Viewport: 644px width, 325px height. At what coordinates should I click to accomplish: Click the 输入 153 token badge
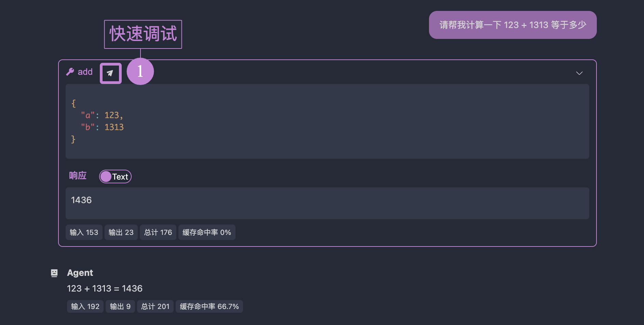[84, 232]
